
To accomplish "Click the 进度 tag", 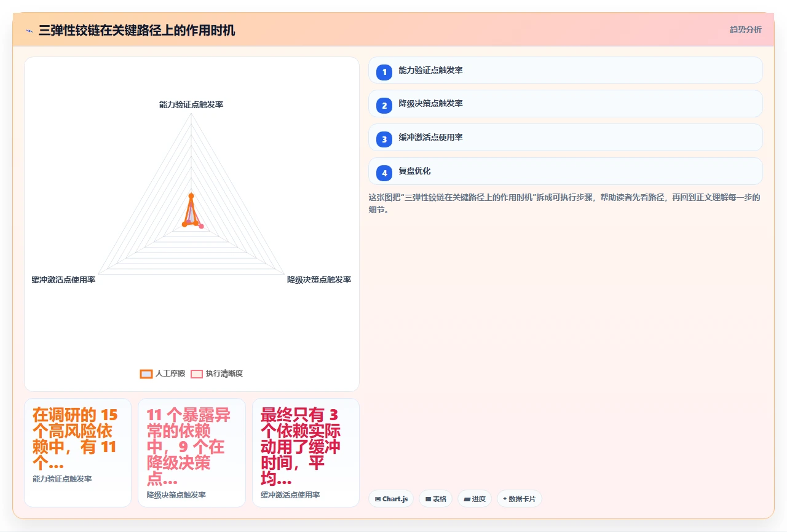I will tap(475, 499).
